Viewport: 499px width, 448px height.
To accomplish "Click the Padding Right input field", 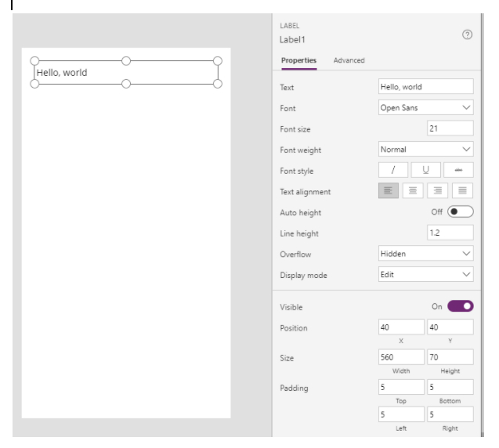I will (450, 414).
